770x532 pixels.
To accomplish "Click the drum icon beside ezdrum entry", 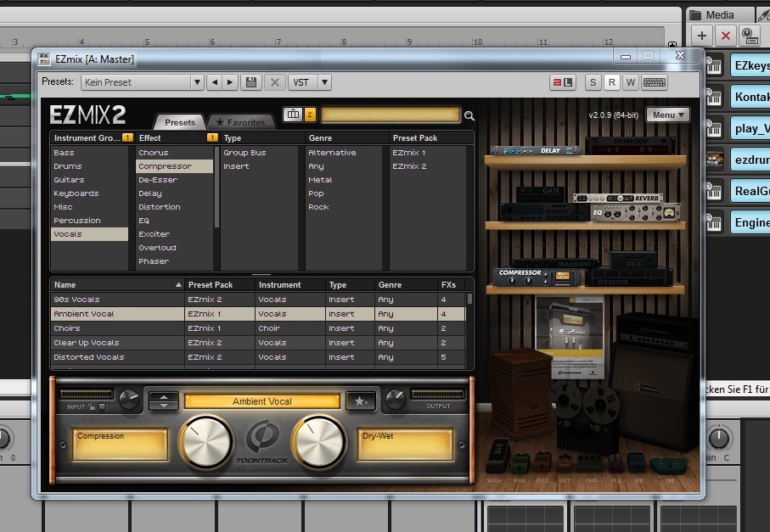I will pos(714,160).
